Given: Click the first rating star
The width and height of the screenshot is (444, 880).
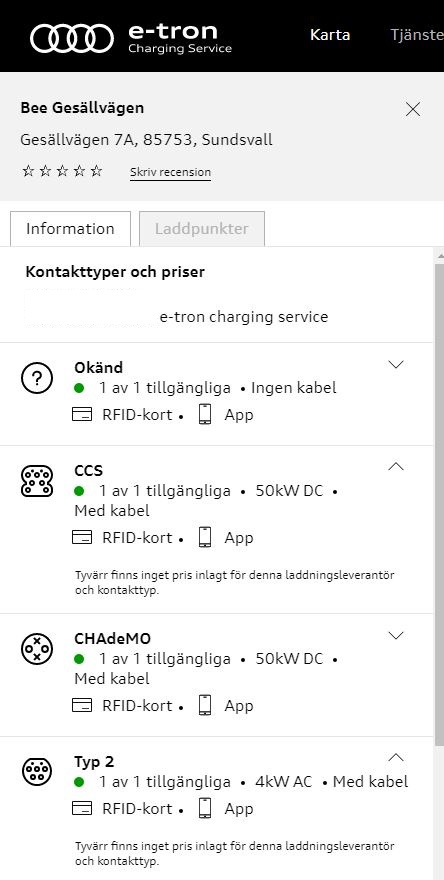Looking at the screenshot, I should [28, 171].
